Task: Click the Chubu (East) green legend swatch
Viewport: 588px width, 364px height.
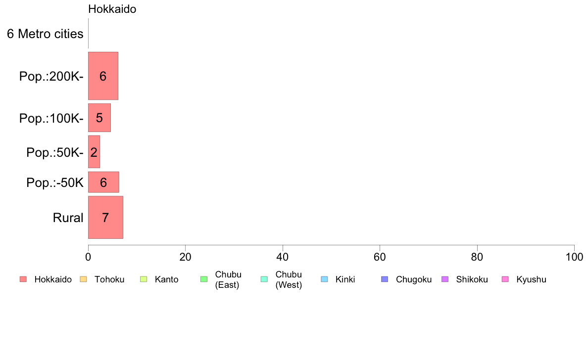Action: pyautogui.click(x=204, y=279)
